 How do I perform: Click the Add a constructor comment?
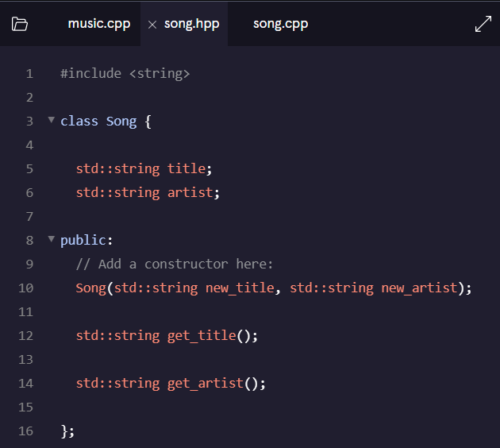175,264
